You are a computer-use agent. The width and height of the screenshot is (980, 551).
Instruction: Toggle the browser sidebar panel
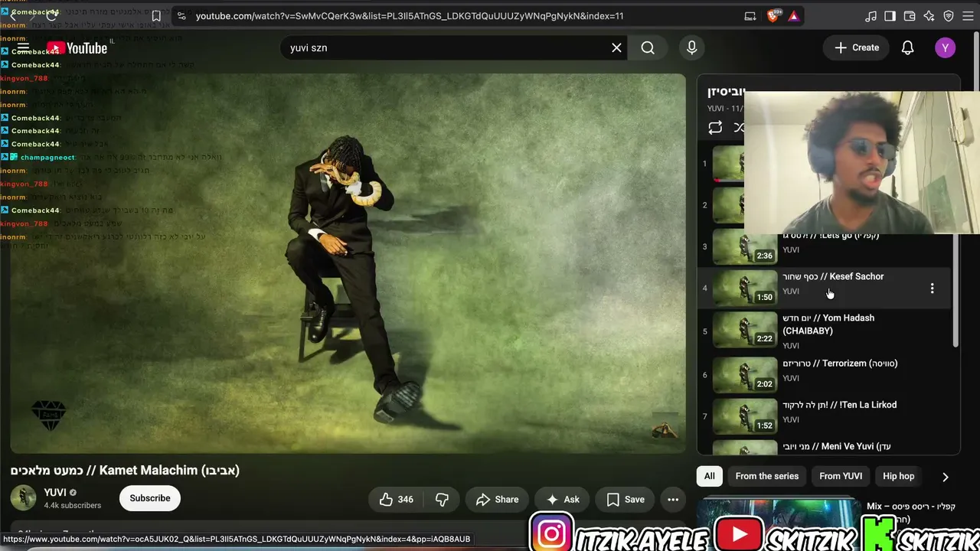(890, 16)
